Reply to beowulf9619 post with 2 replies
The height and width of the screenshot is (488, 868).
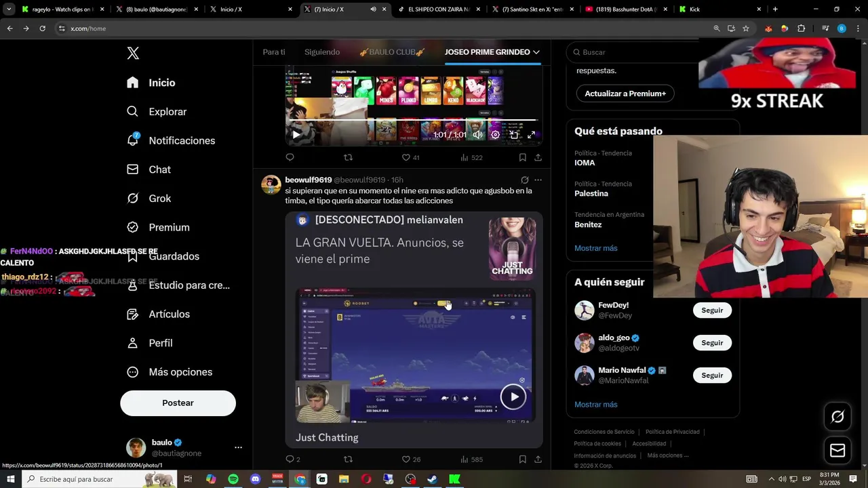coord(293,459)
